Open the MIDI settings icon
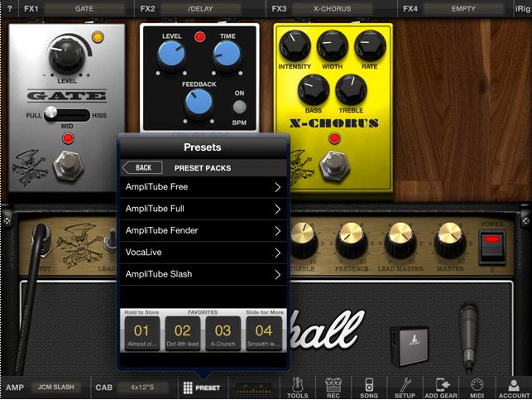 (x=477, y=388)
